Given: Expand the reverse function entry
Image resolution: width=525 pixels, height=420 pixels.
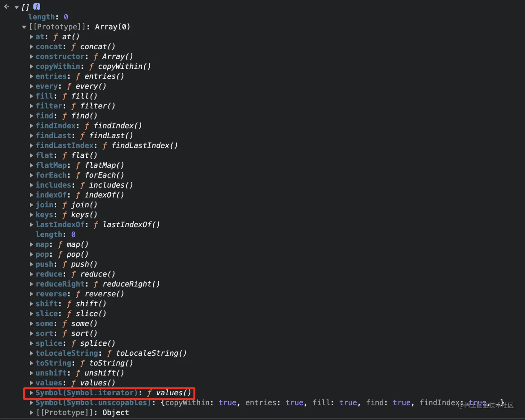Looking at the screenshot, I should pos(32,294).
